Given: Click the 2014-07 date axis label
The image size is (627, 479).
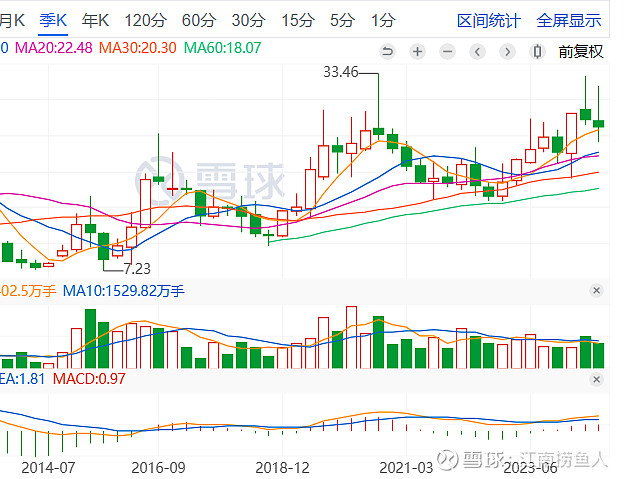Looking at the screenshot, I should [x=48, y=468].
